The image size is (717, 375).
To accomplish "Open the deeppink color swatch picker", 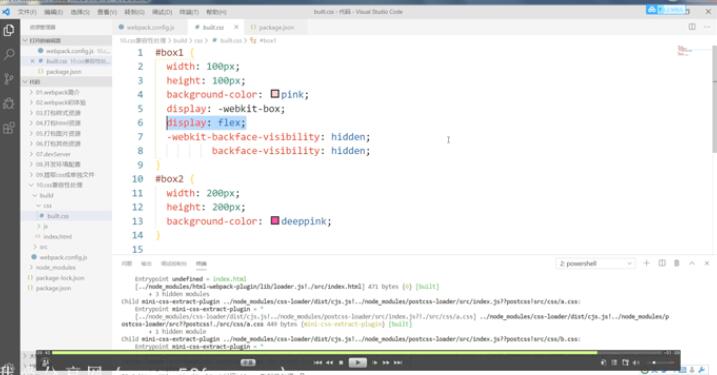I will pos(275,221).
